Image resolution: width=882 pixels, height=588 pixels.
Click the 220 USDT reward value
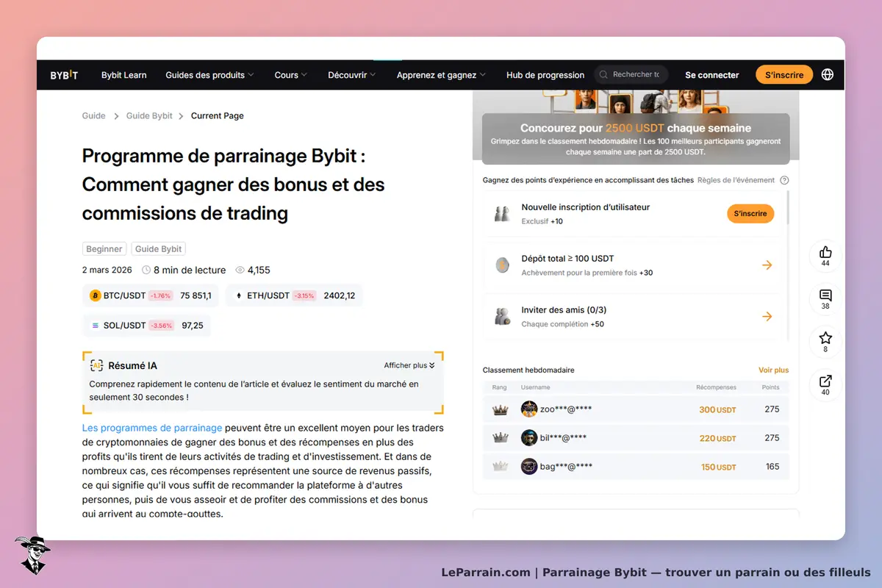pyautogui.click(x=717, y=438)
